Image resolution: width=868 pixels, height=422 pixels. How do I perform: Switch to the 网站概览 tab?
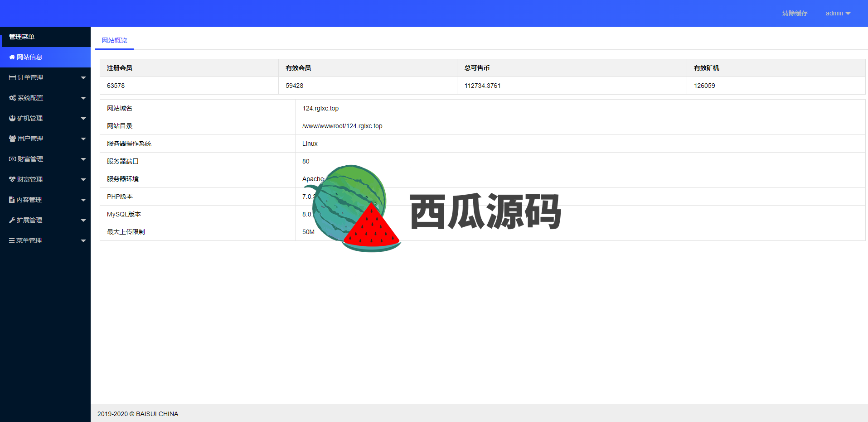click(x=114, y=40)
